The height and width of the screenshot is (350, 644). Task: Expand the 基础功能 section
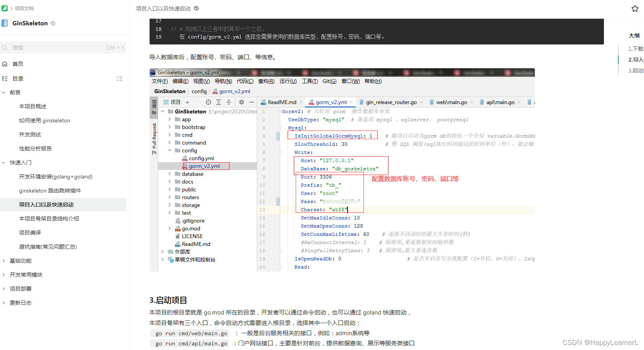[4, 261]
